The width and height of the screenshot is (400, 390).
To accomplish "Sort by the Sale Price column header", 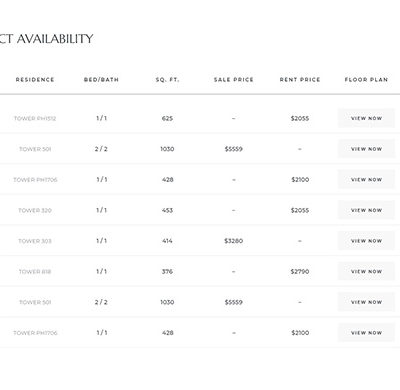I will [234, 80].
